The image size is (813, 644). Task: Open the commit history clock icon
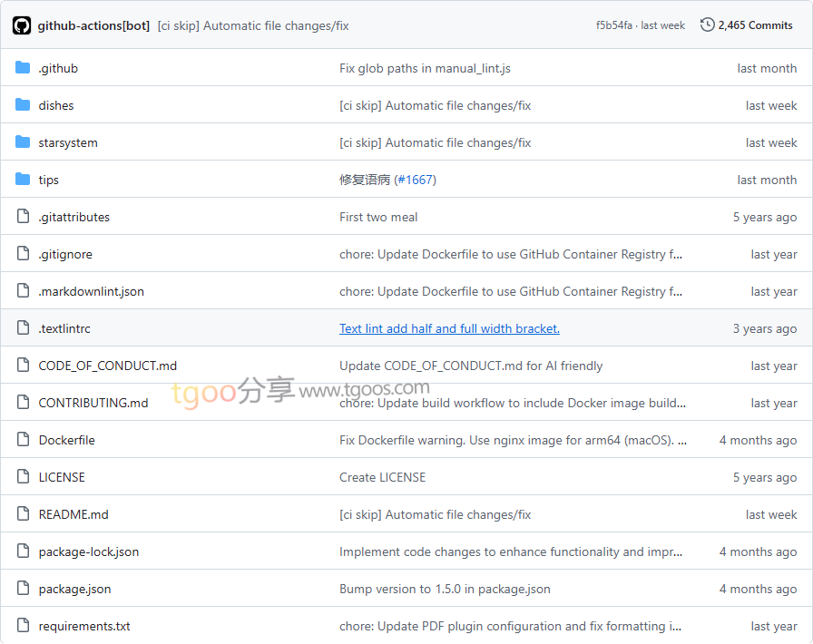[x=708, y=25]
